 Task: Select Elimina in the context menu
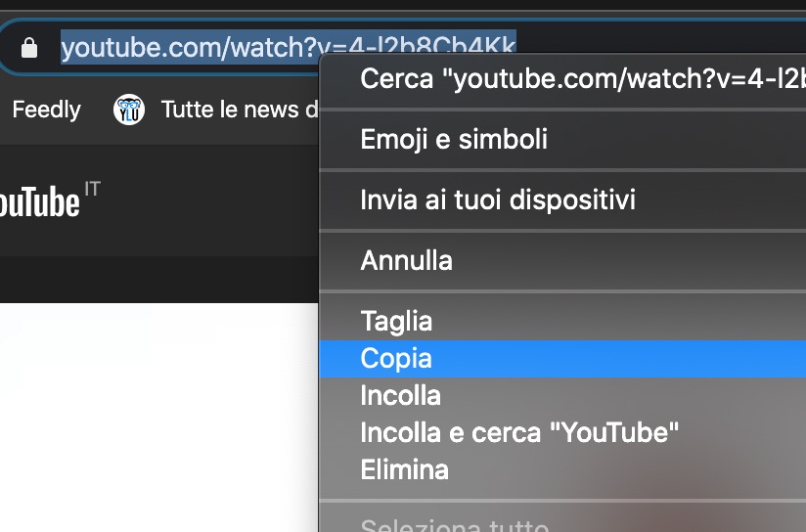[404, 469]
